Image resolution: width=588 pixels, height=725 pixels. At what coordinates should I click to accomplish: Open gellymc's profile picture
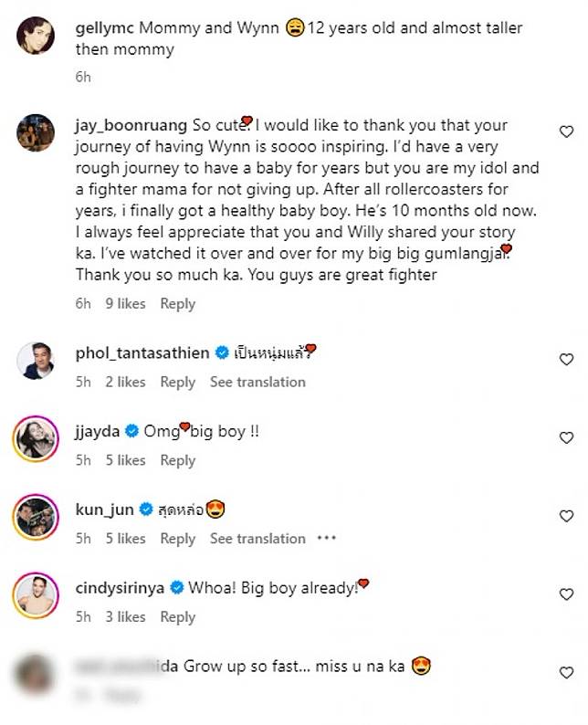coord(36,35)
